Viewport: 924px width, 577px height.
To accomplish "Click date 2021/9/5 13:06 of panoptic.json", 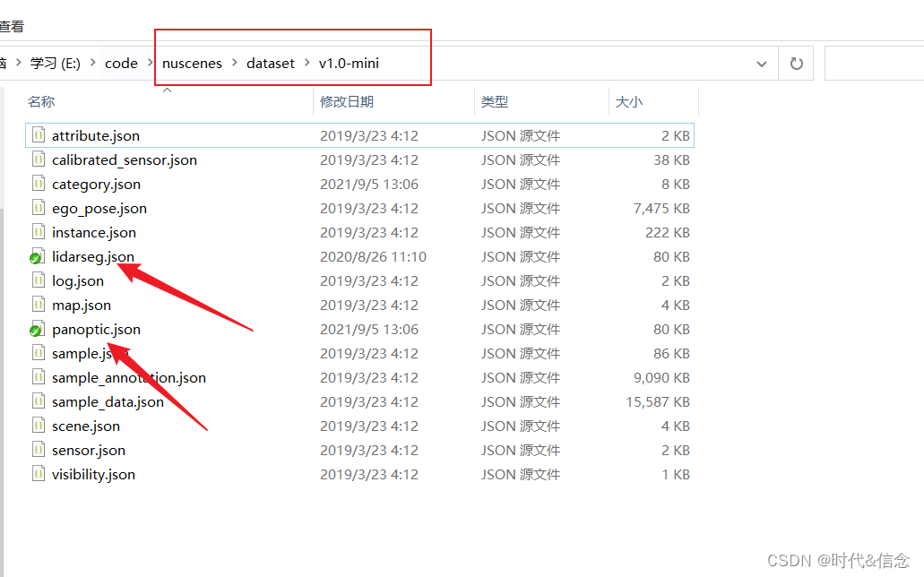I will [369, 329].
